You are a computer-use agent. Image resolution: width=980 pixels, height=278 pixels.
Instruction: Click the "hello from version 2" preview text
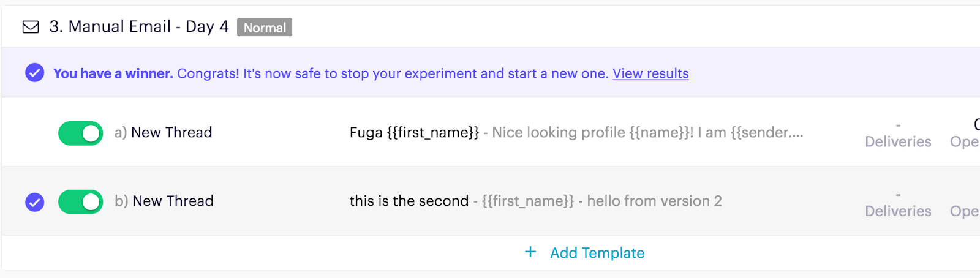654,201
